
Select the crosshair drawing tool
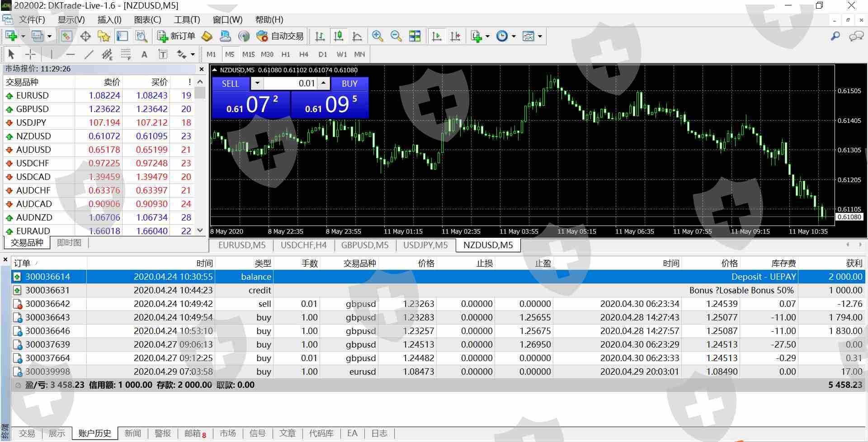(30, 55)
